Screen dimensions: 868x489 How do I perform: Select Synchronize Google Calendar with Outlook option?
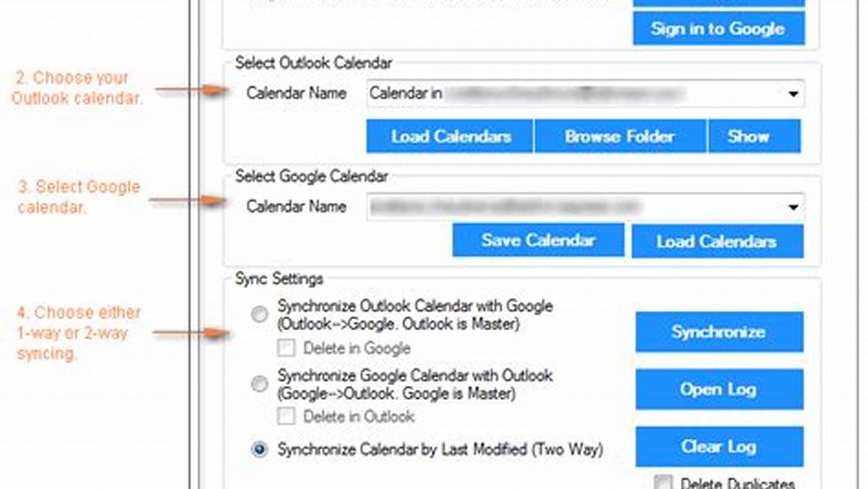(259, 384)
